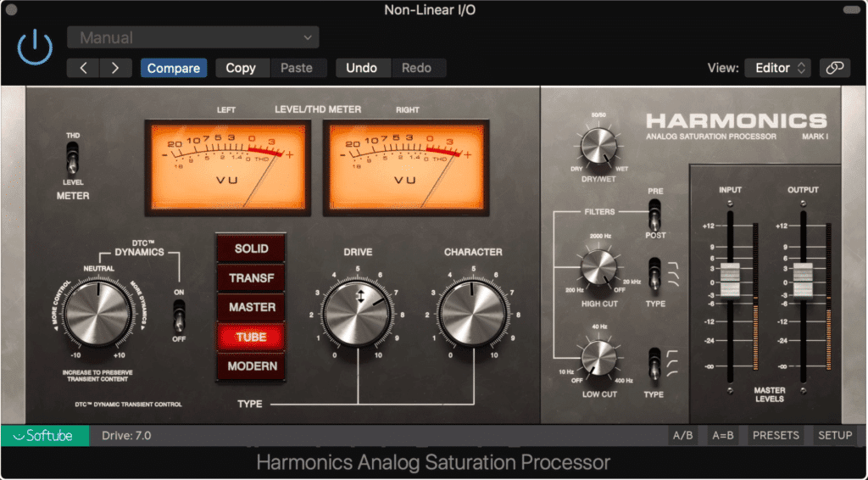Click the High Cut filter knob

tap(598, 268)
